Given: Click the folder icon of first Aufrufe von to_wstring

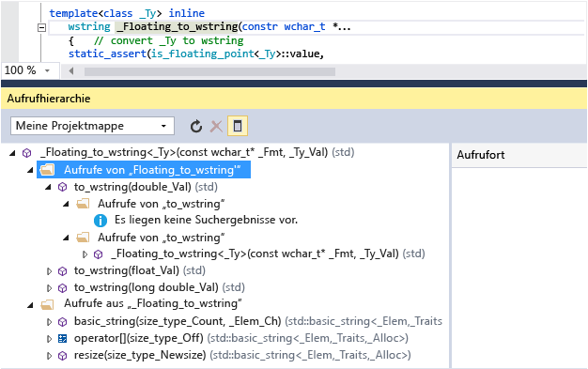Looking at the screenshot, I should point(83,204).
